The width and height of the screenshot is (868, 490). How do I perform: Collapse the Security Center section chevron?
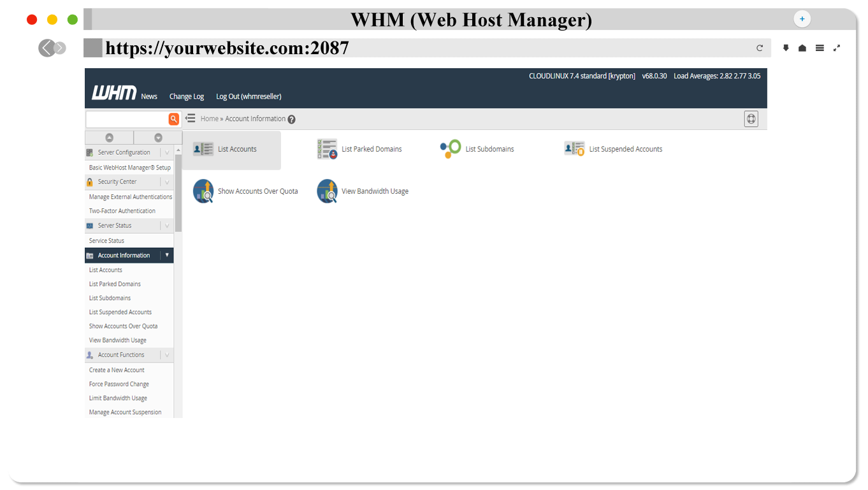[x=167, y=182]
